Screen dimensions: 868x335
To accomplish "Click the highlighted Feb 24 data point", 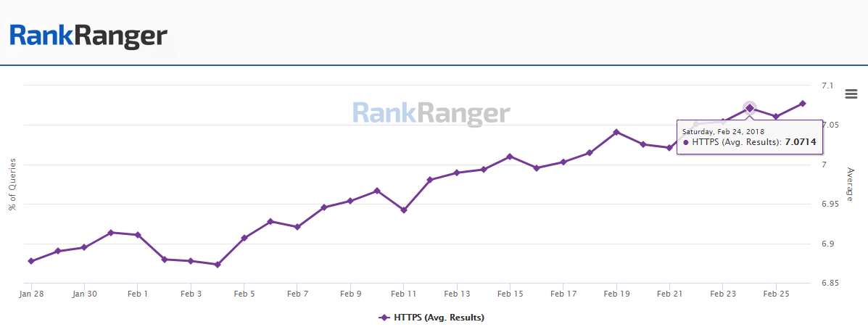I will coord(750,108).
